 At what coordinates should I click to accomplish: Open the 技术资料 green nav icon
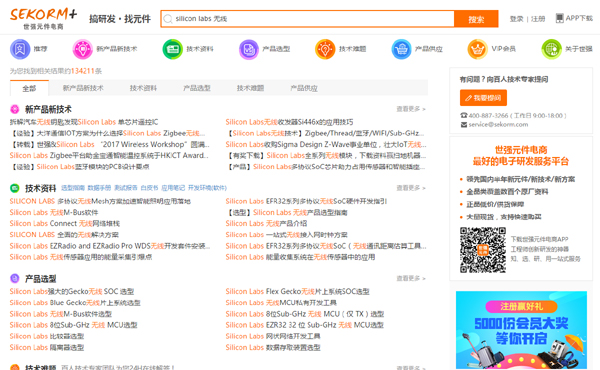(x=173, y=49)
